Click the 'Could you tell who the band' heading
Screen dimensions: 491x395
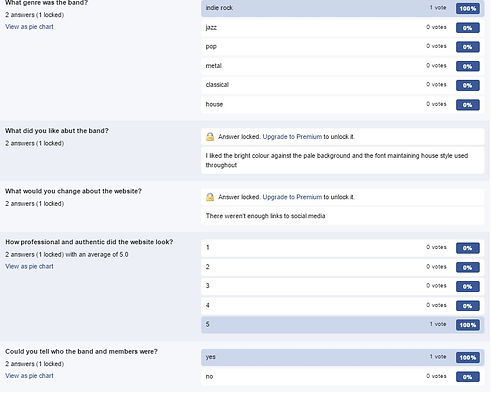(81, 351)
